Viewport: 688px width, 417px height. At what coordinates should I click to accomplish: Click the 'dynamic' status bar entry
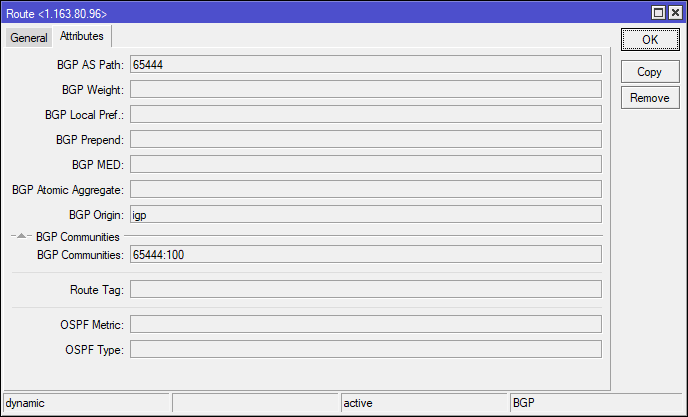click(x=86, y=403)
